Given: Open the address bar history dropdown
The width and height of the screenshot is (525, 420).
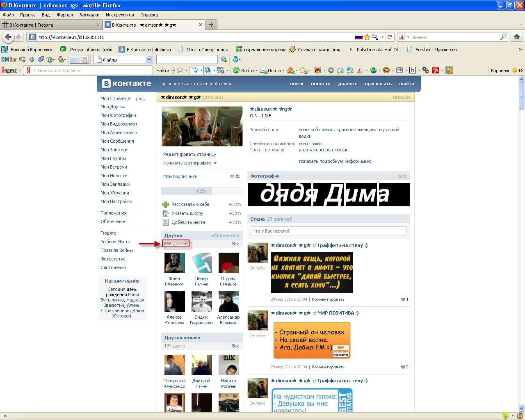Looking at the screenshot, I should tap(382, 37).
